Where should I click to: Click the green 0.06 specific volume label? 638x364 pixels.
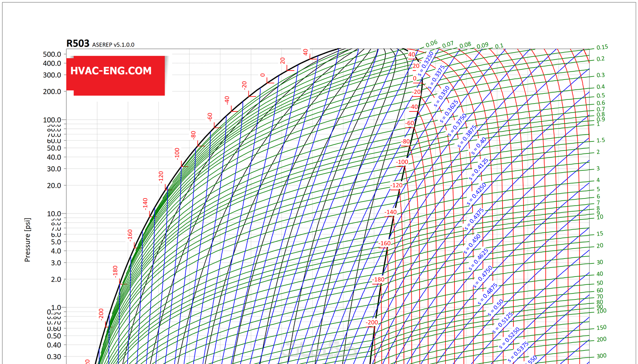pyautogui.click(x=432, y=44)
